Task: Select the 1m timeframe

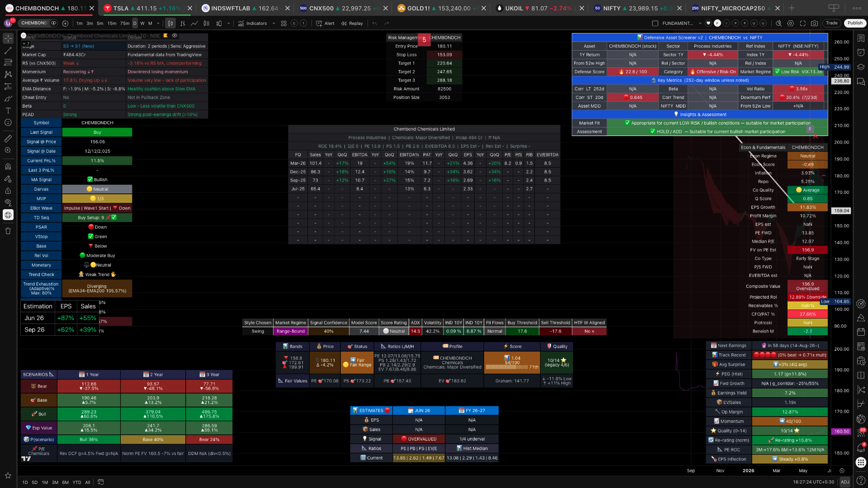Action: click(x=80, y=23)
